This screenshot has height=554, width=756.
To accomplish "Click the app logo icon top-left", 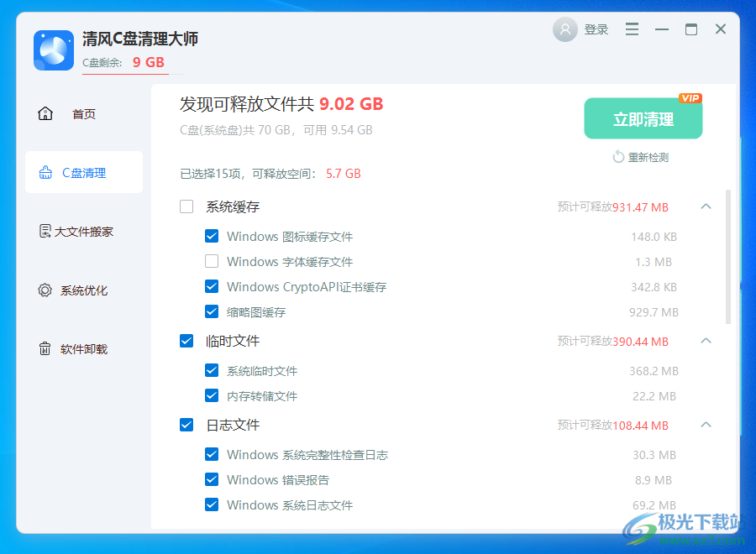I will click(x=53, y=50).
